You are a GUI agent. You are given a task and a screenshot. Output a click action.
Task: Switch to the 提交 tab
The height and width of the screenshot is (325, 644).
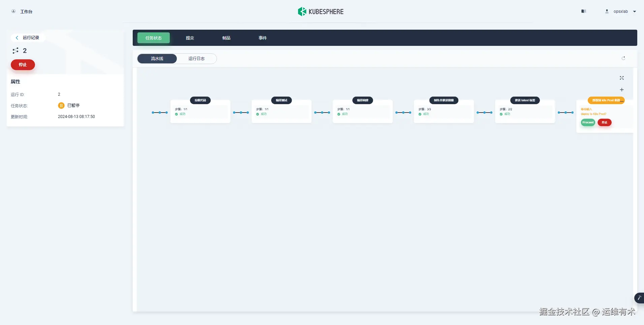pos(189,38)
